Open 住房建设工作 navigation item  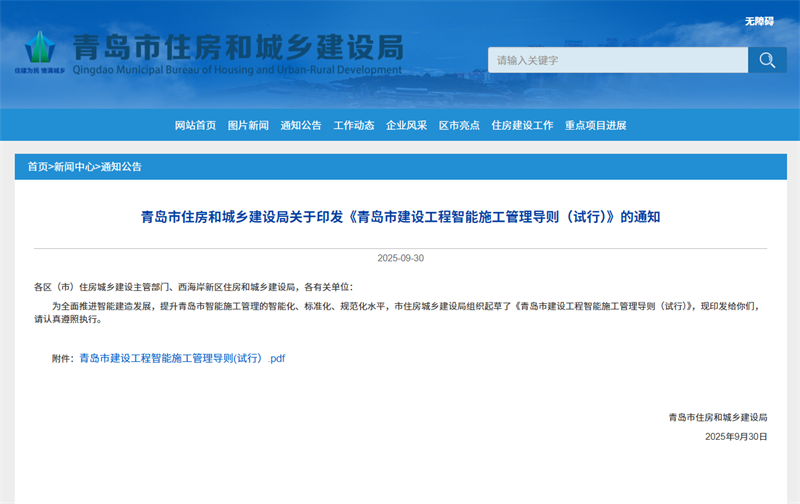point(522,125)
